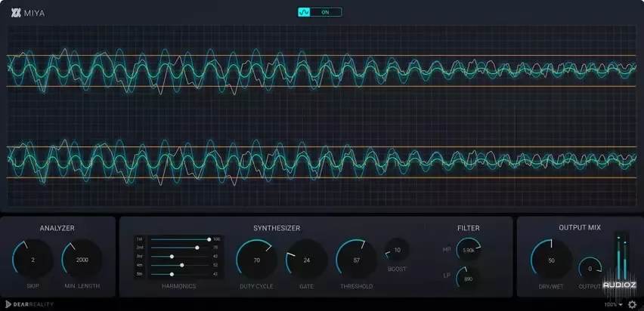This screenshot has width=644, height=311.
Task: Click the ANALYZER section title
Action: 57,228
